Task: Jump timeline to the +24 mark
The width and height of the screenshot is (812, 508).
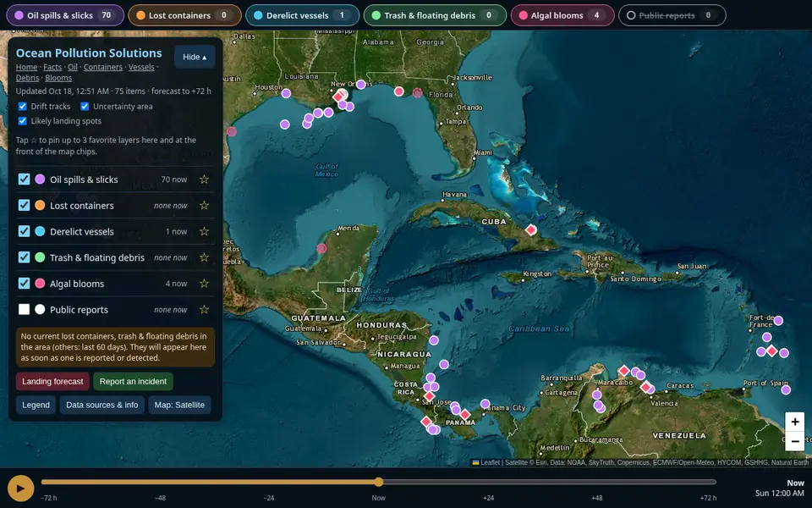Action: (x=488, y=498)
